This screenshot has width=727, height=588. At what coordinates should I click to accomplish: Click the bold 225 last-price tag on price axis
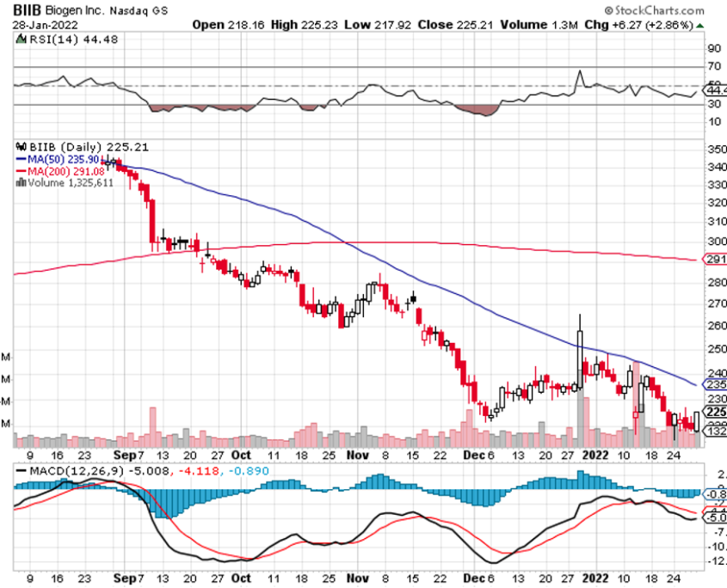[x=716, y=412]
